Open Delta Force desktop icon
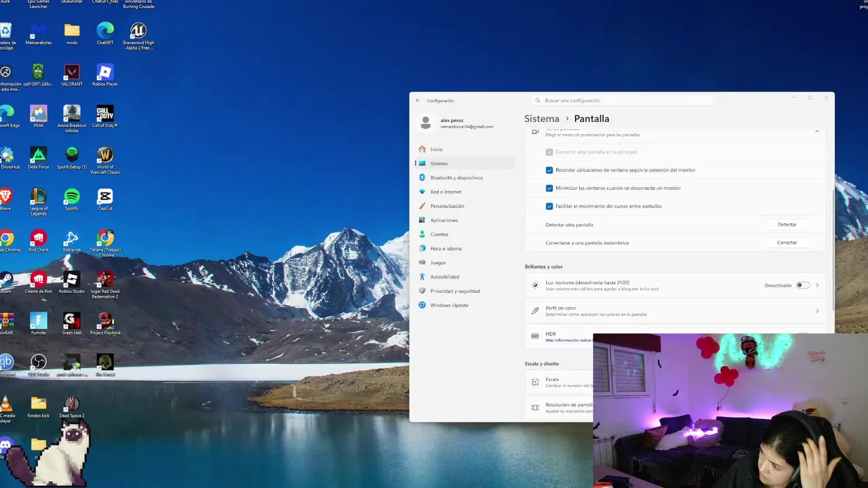This screenshot has height=488, width=868. pyautogui.click(x=39, y=158)
